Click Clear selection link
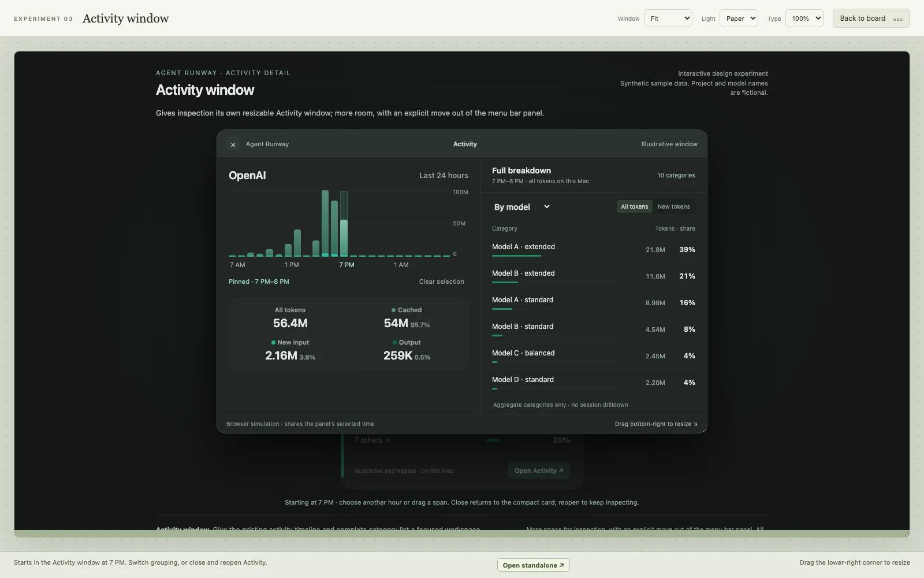This screenshot has height=578, width=924. [441, 281]
